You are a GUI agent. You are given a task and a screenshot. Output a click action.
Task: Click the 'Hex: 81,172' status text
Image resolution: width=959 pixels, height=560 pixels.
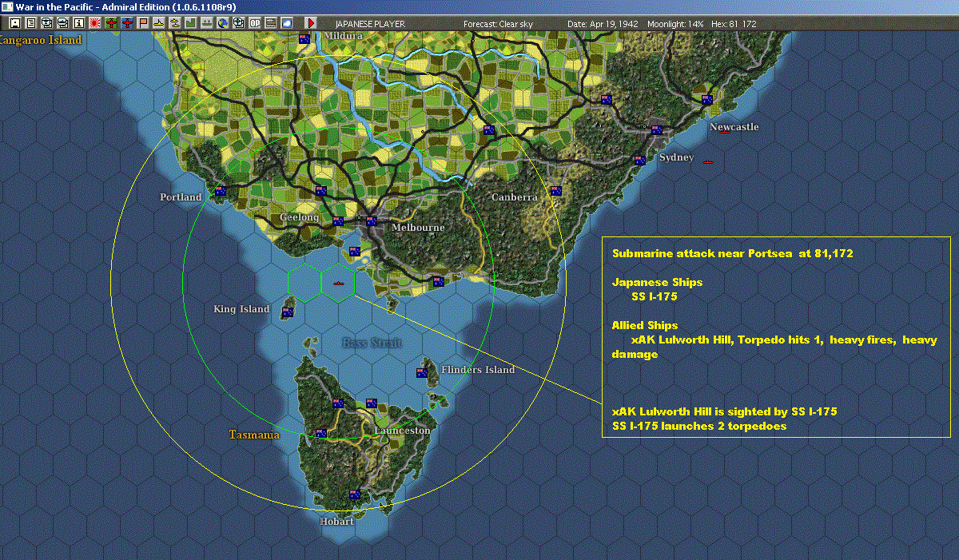point(733,24)
